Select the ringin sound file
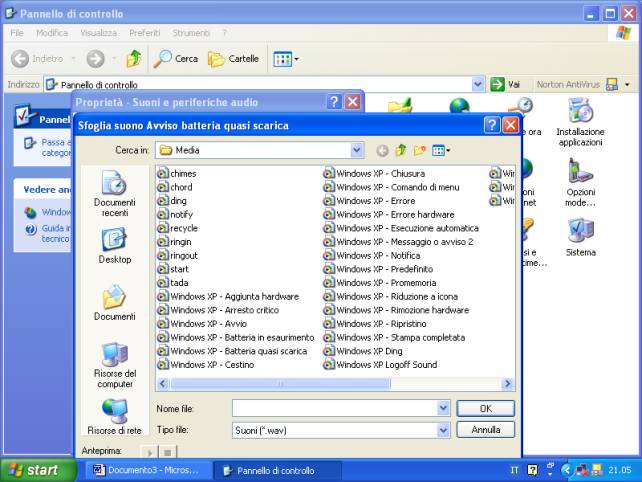Screen dimensions: 642x482 (174, 242)
